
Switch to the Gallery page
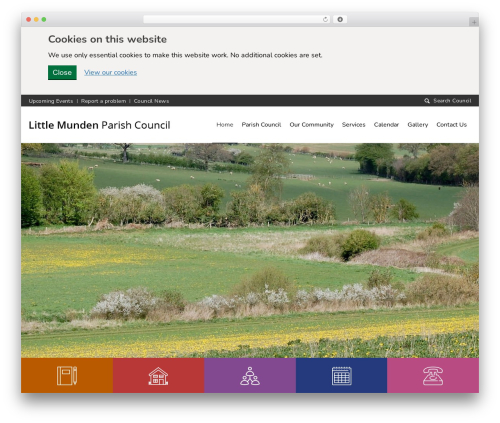[418, 125]
